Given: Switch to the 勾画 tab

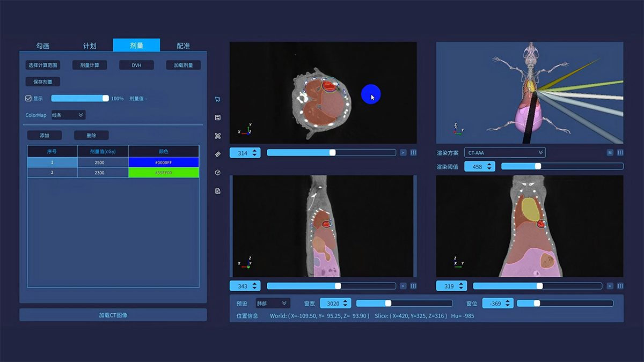Looking at the screenshot, I should (x=43, y=46).
